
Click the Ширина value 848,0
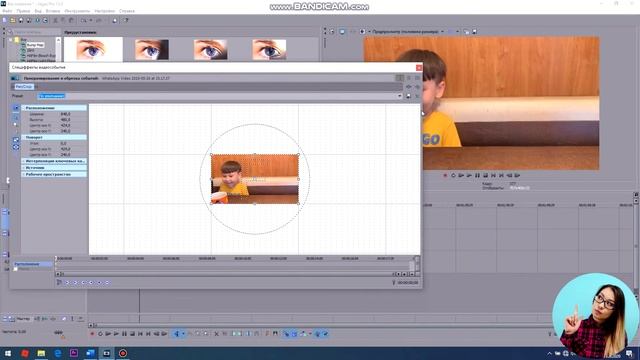click(x=65, y=114)
